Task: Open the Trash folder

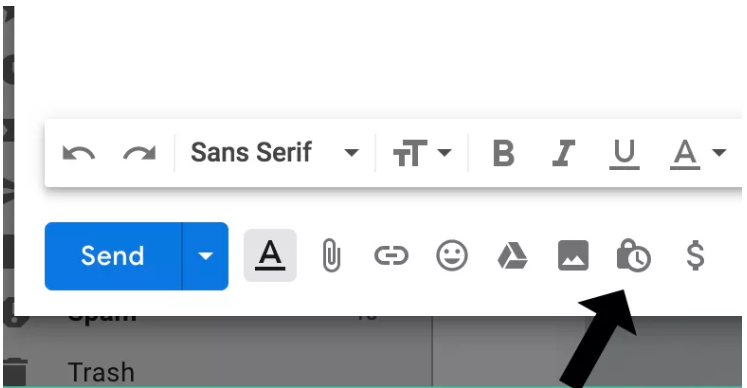Action: click(101, 372)
